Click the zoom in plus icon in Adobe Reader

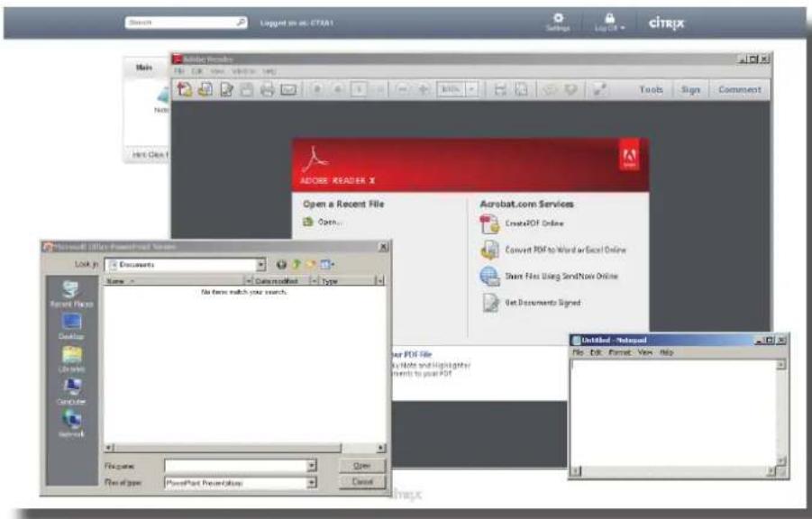[x=423, y=89]
